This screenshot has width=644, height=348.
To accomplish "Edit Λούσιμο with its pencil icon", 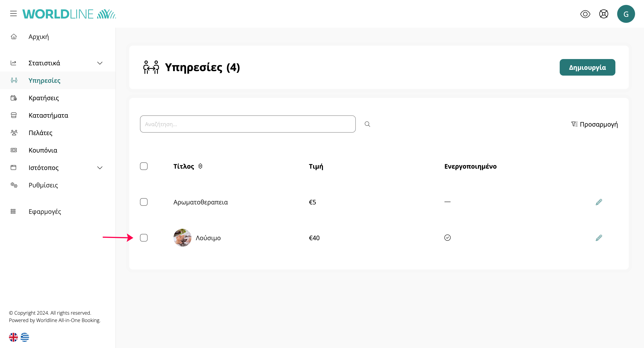I will (599, 238).
